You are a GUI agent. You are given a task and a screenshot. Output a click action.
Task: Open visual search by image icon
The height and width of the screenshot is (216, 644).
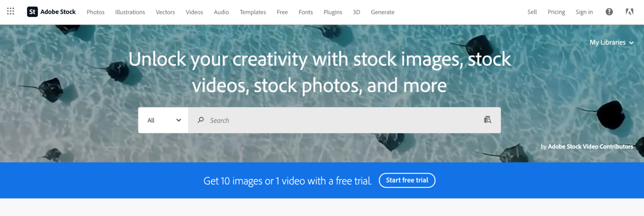pyautogui.click(x=487, y=120)
